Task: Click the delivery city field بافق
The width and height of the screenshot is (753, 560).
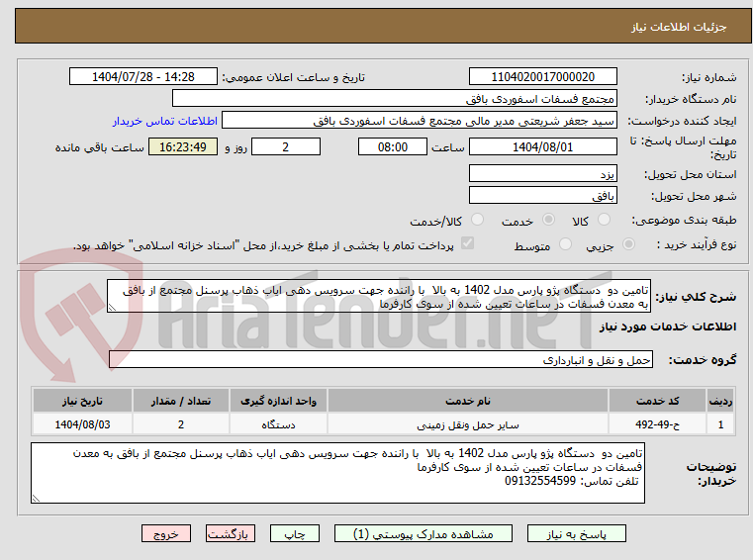Action: (543, 196)
